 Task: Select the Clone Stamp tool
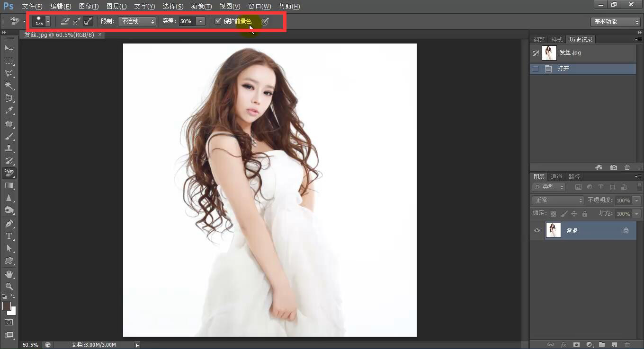(9, 148)
